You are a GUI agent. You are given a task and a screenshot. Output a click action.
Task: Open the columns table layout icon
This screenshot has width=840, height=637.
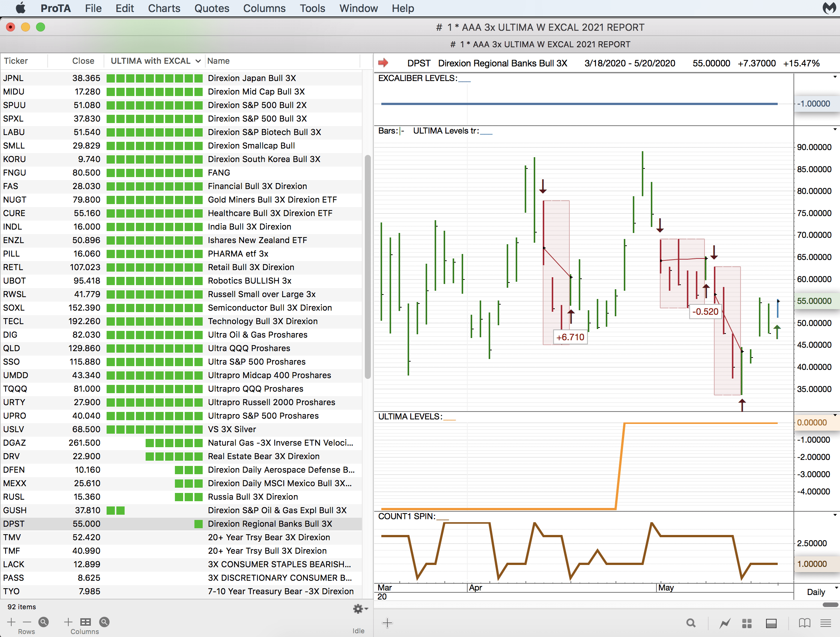(x=86, y=622)
